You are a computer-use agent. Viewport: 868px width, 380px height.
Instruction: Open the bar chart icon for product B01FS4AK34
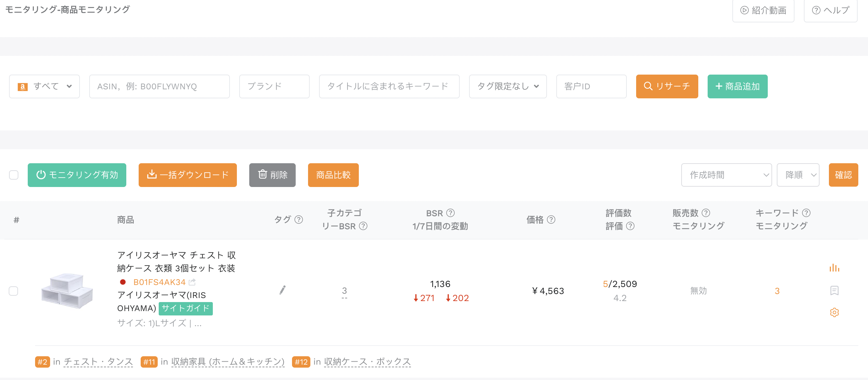[834, 268]
